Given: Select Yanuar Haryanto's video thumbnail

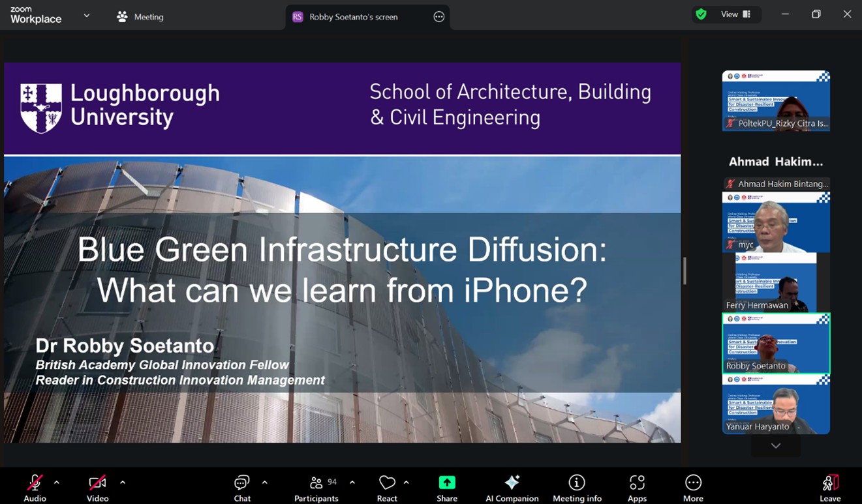Looking at the screenshot, I should pyautogui.click(x=776, y=404).
